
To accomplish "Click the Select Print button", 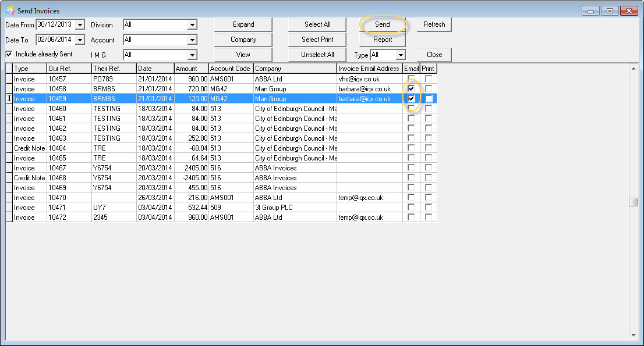I will point(317,40).
